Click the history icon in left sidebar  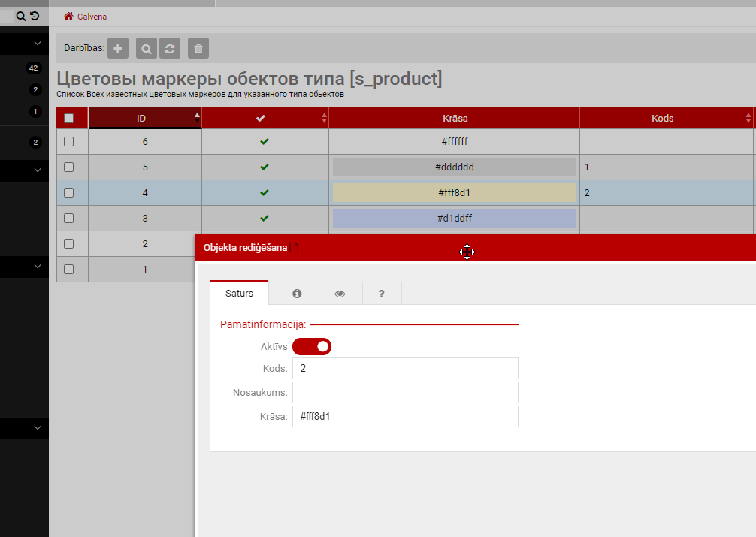(35, 16)
